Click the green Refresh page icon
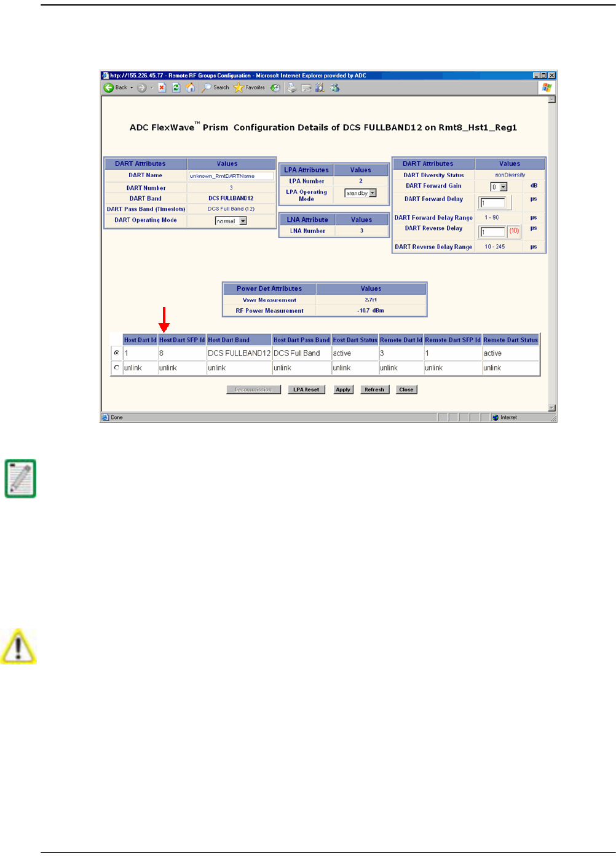 [x=176, y=87]
